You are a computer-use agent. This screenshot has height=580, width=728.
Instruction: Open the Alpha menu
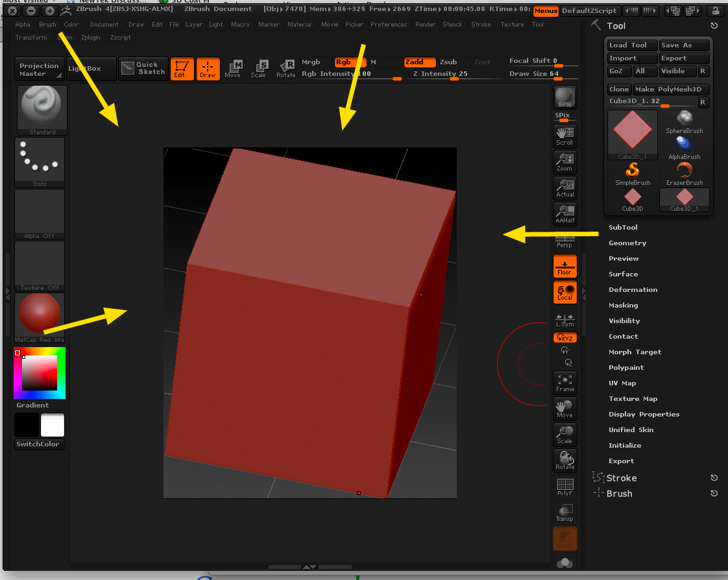pyautogui.click(x=22, y=24)
